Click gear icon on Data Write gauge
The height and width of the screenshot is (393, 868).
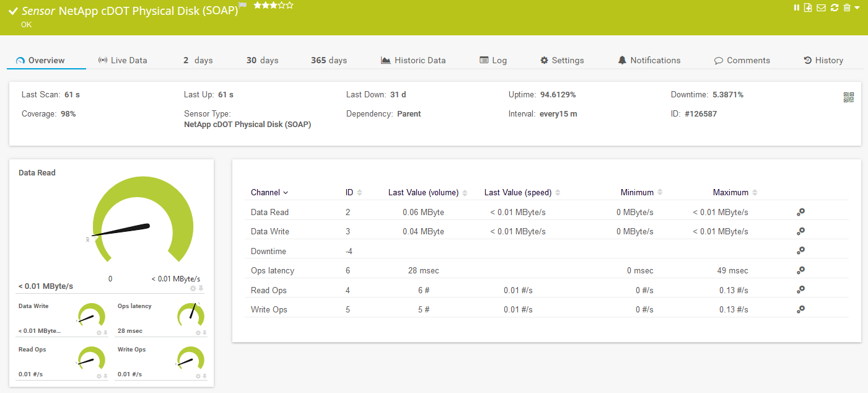(x=99, y=332)
